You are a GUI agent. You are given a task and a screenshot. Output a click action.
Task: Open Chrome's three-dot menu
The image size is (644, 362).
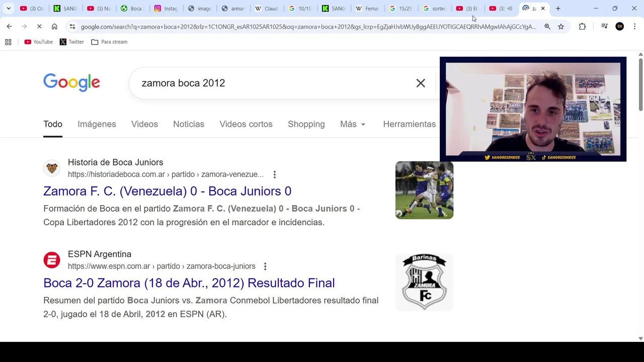[635, 27]
